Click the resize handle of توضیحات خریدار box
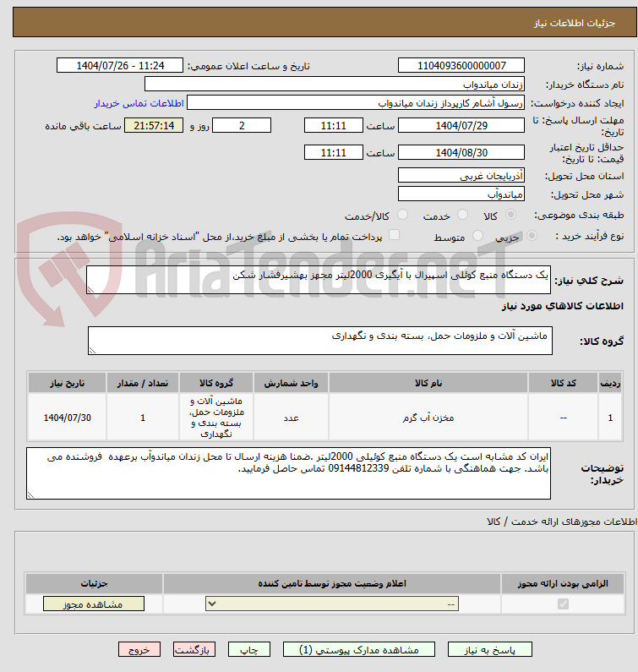 coord(31,495)
